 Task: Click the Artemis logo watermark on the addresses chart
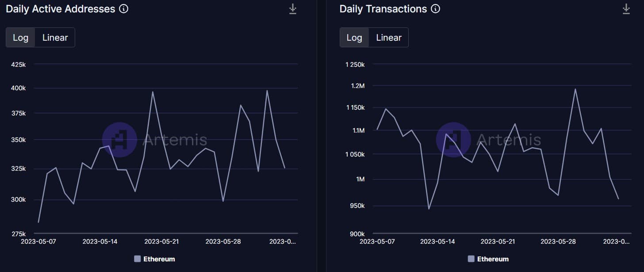119,140
